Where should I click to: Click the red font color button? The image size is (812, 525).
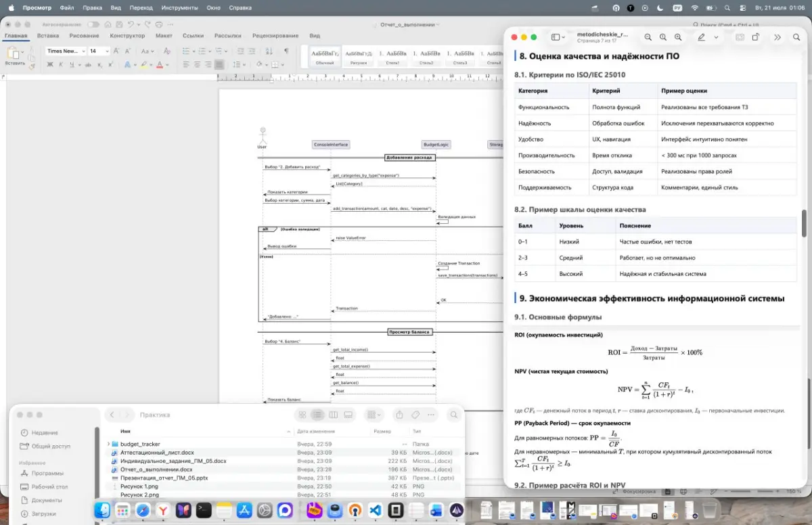pos(161,65)
